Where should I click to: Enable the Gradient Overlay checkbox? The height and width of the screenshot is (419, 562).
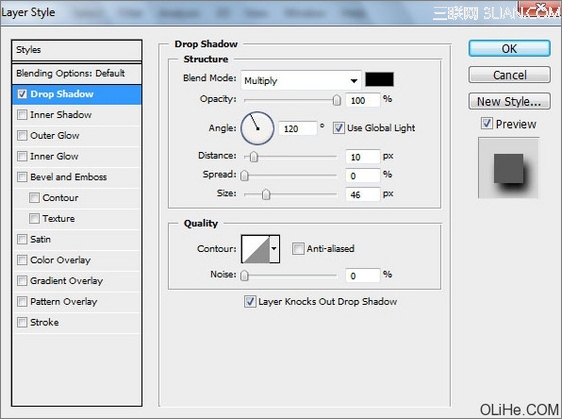tap(22, 281)
